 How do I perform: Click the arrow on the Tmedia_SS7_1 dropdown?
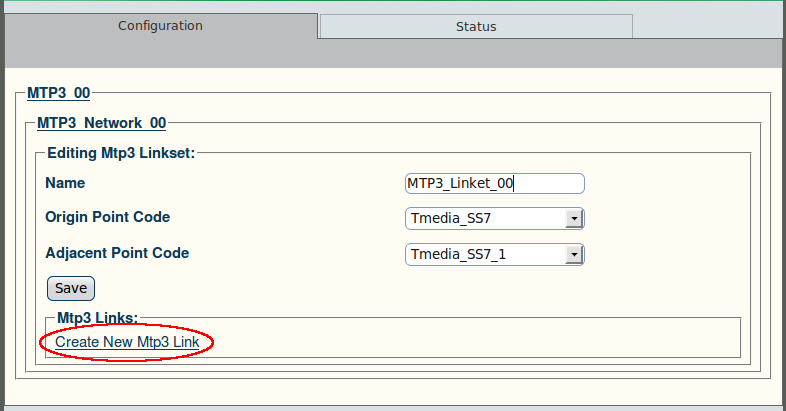(x=574, y=255)
